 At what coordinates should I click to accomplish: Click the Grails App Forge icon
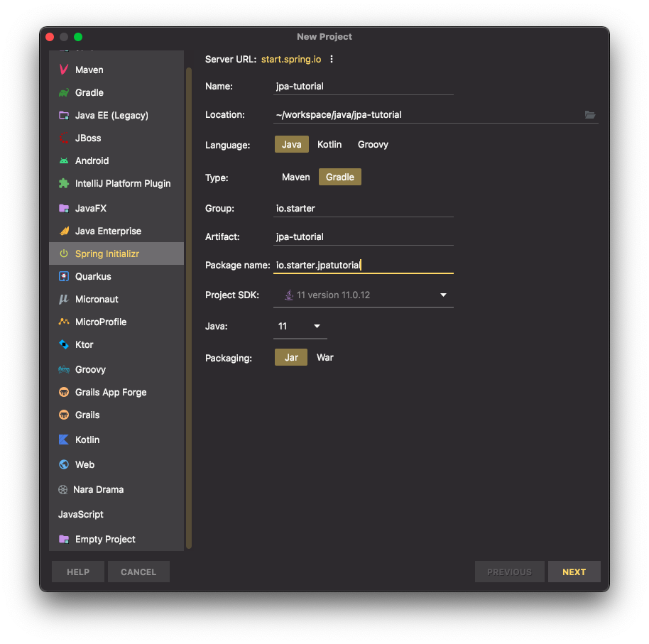64,392
